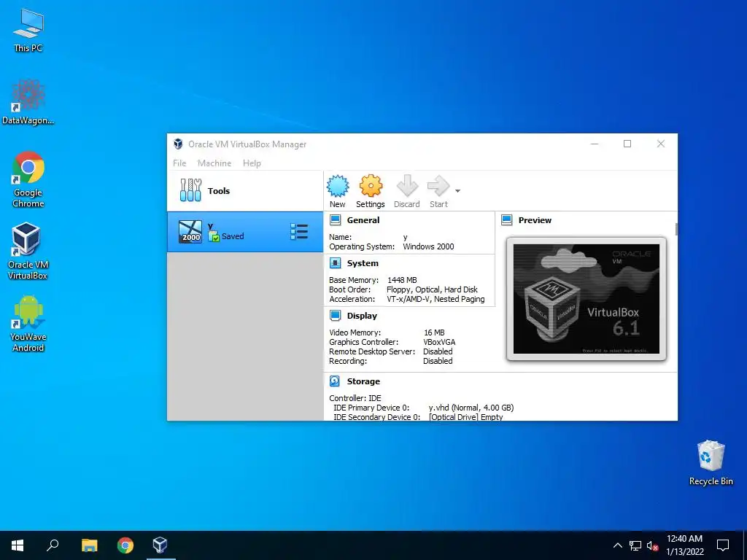The width and height of the screenshot is (747, 560).
Task: Maximize the VirtualBox Manager window
Action: [x=627, y=144]
